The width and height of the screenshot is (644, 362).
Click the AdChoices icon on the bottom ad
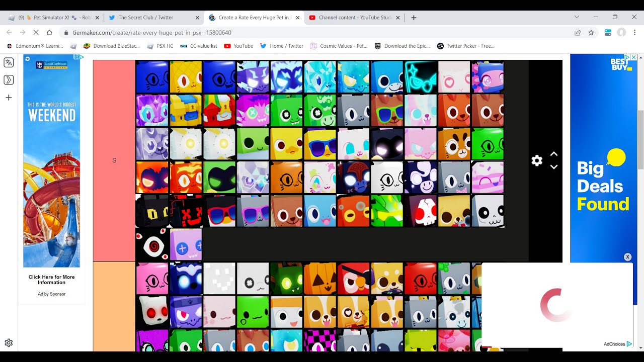629,344
